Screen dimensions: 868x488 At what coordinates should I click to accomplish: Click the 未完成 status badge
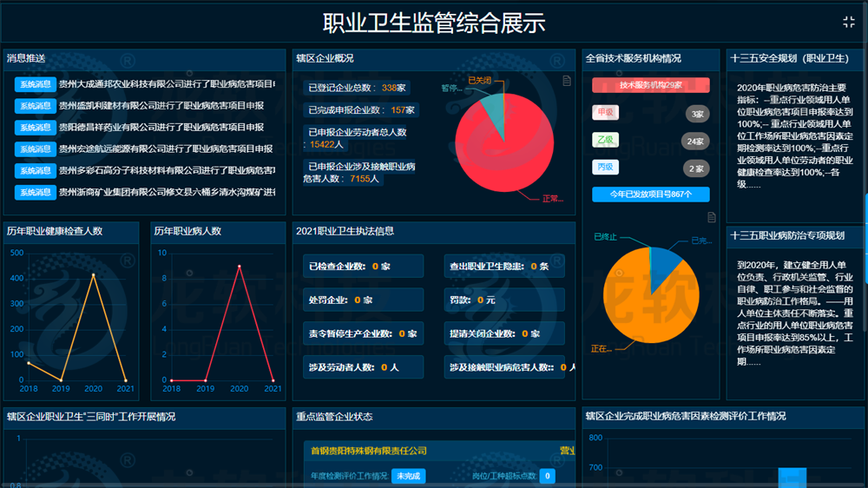click(x=408, y=476)
